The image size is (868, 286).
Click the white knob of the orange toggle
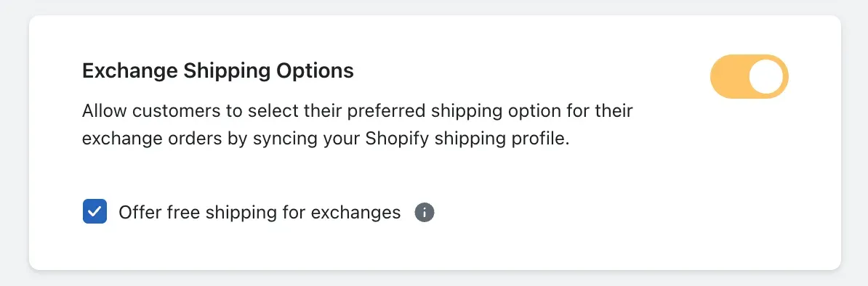(x=767, y=76)
